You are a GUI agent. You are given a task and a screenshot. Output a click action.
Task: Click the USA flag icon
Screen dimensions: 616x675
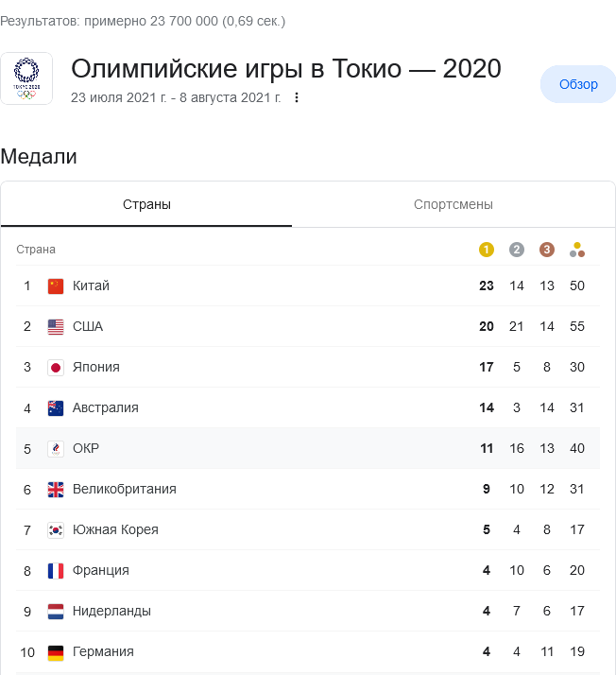(56, 327)
